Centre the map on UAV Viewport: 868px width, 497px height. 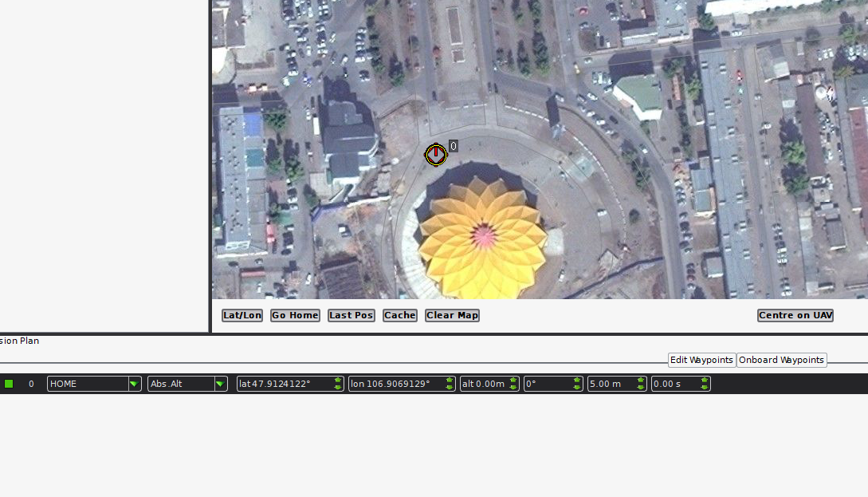(795, 315)
